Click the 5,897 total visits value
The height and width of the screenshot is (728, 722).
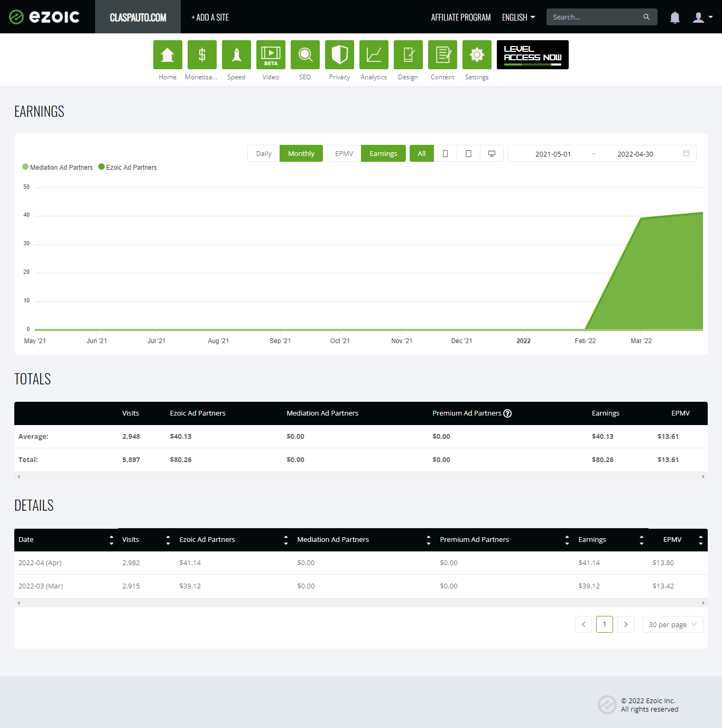tap(131, 459)
